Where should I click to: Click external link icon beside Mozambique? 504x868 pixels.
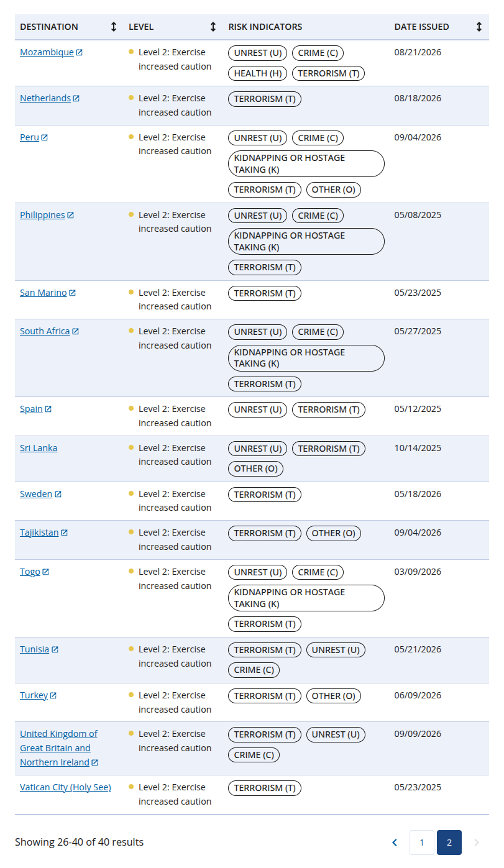(80, 53)
